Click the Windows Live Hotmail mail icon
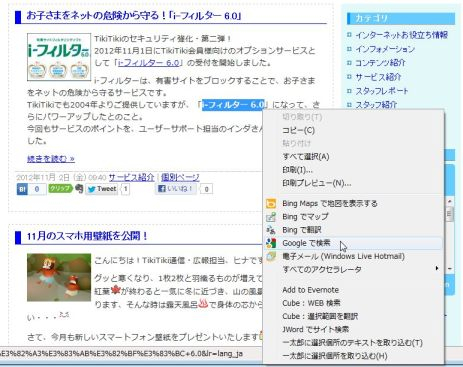 pyautogui.click(x=271, y=256)
